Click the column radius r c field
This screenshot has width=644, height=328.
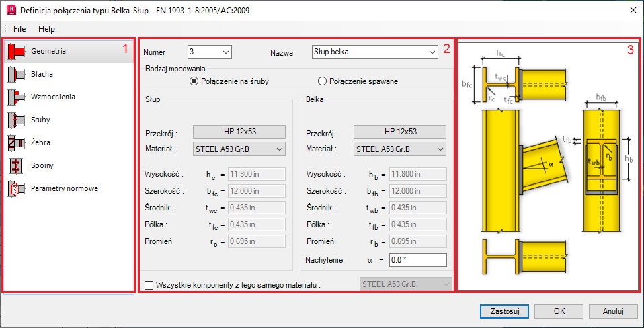click(257, 241)
